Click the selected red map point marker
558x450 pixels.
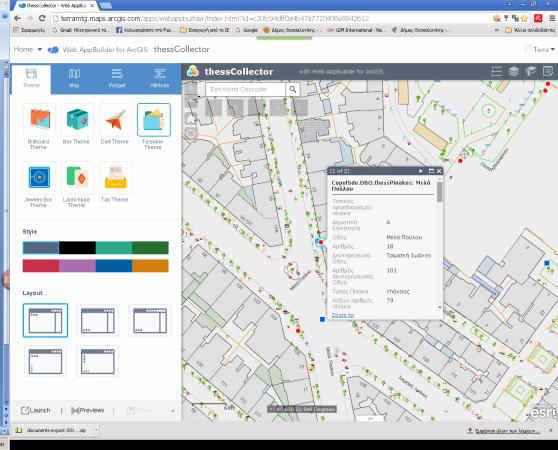coord(320,242)
